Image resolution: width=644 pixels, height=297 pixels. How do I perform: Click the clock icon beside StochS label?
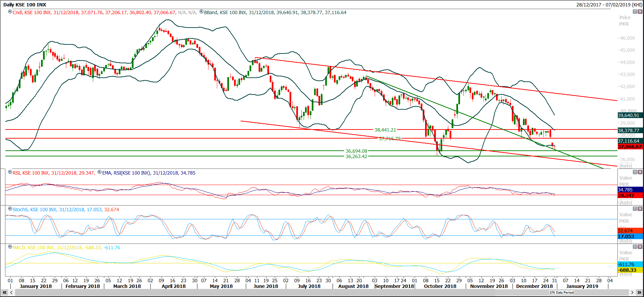(10, 209)
